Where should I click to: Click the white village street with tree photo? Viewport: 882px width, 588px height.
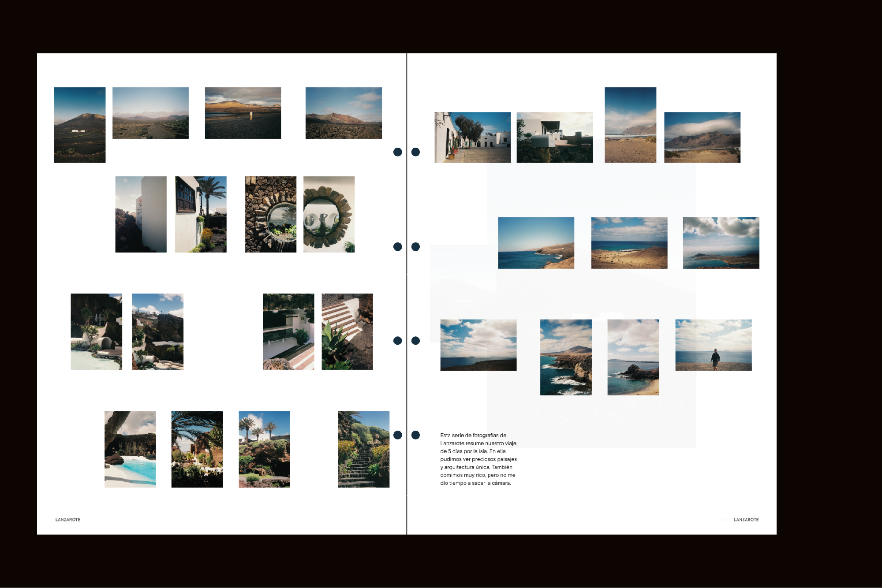(472, 137)
